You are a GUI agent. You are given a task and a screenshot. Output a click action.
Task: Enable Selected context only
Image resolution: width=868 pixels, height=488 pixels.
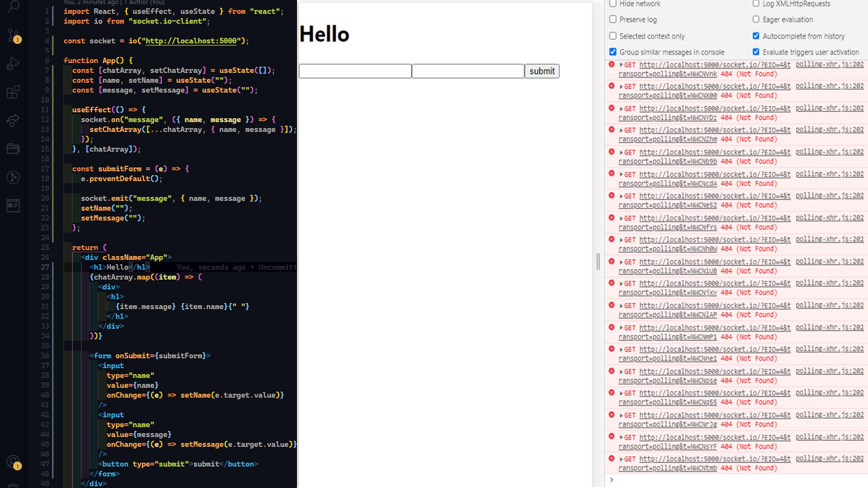point(613,36)
